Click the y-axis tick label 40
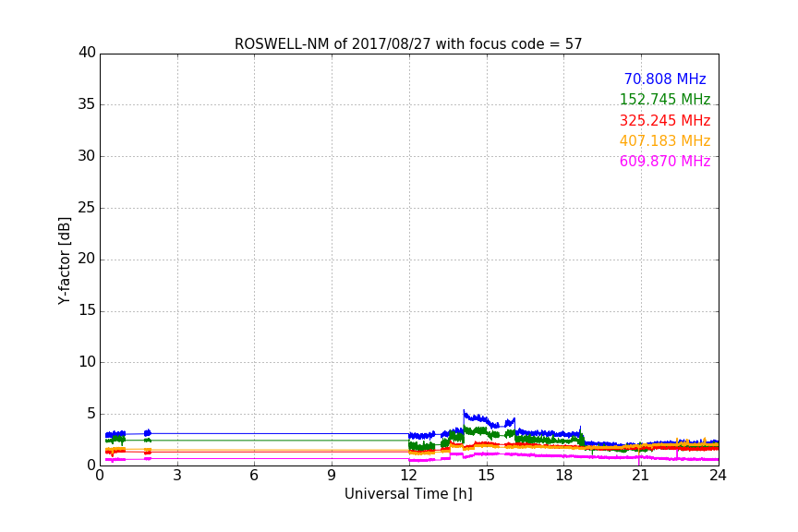The height and width of the screenshot is (532, 798). (87, 53)
